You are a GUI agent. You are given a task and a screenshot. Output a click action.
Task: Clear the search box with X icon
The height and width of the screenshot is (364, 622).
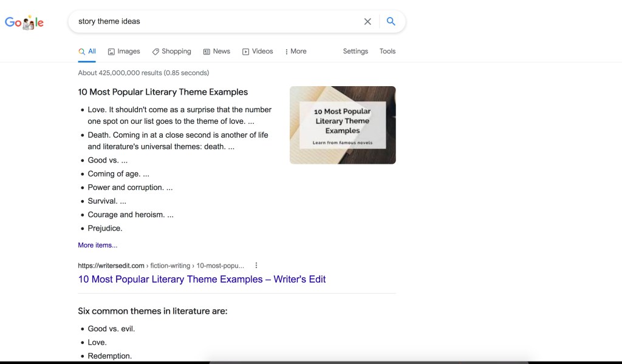[x=367, y=21]
